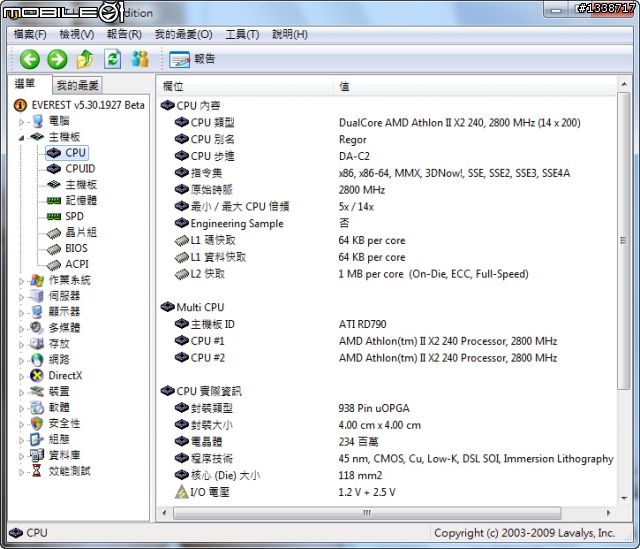Expand the 網路 tree node
The height and width of the screenshot is (549, 640).
click(x=22, y=360)
